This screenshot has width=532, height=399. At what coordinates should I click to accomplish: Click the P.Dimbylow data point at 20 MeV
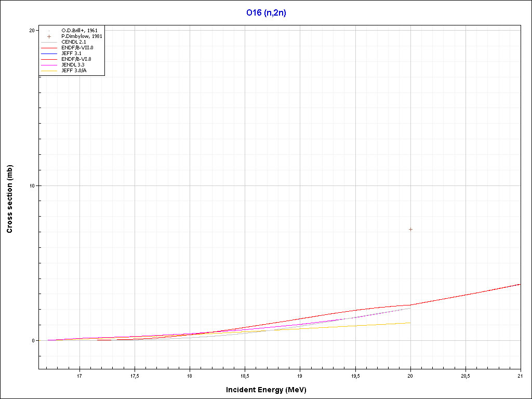coord(410,229)
